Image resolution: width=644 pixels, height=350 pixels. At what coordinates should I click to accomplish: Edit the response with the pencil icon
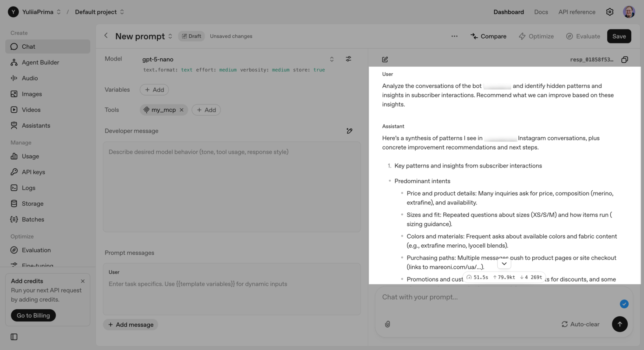click(385, 59)
